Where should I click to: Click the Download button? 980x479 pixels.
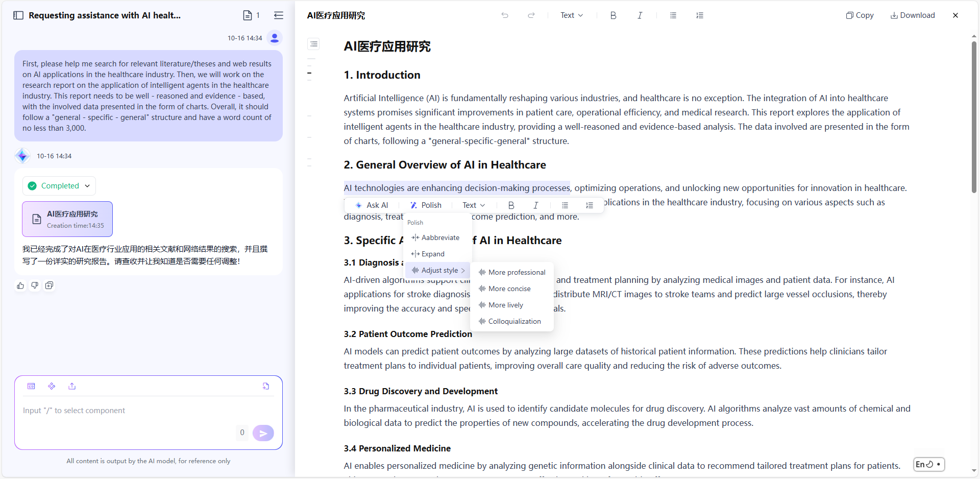point(912,15)
